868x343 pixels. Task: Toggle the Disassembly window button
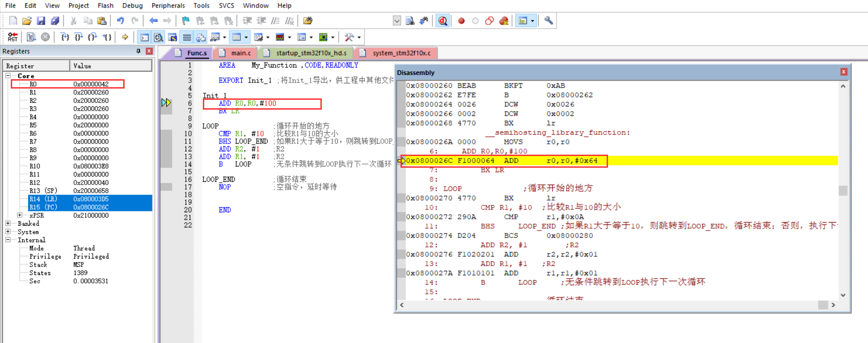click(159, 37)
